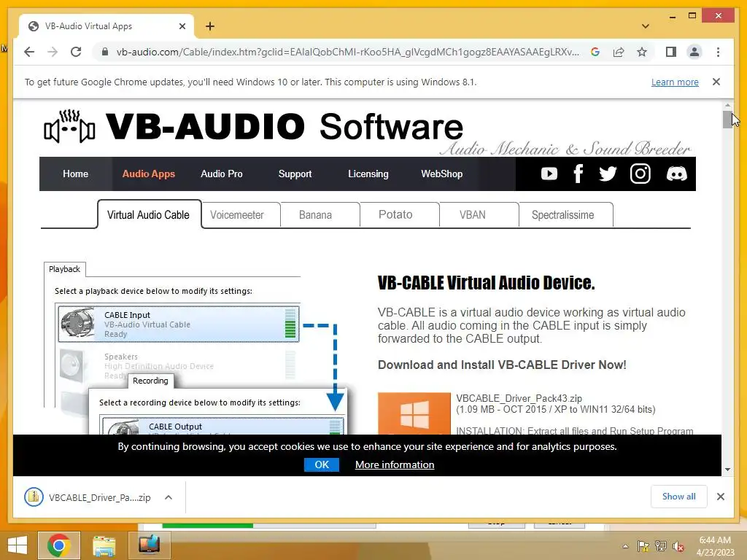Screen dimensions: 747x560
Task: Click the network tray icon
Action: 661,546
